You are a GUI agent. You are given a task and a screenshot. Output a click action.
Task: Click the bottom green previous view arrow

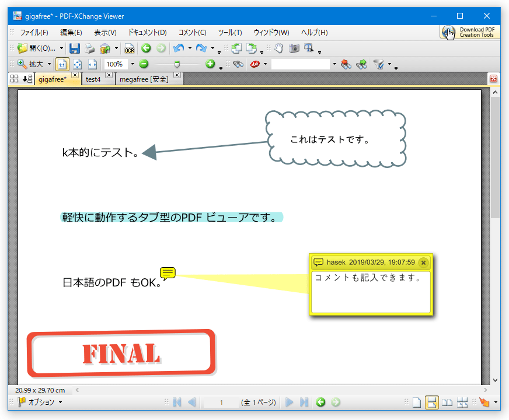320,402
